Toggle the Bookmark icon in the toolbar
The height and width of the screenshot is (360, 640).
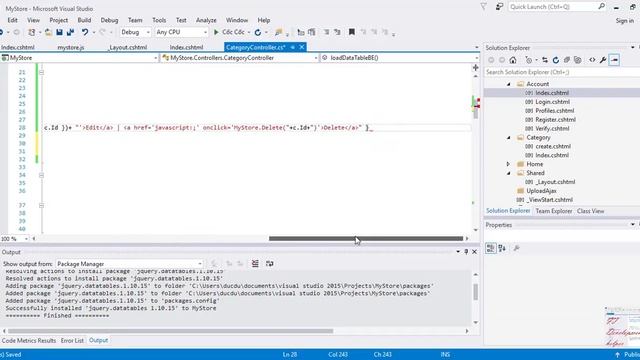pyautogui.click(x=351, y=32)
